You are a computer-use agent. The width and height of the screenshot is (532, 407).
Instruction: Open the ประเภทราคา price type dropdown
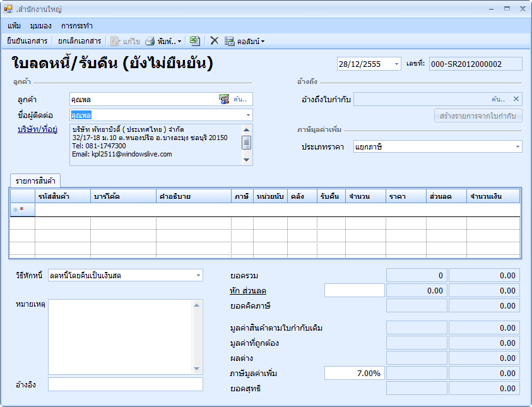[517, 146]
